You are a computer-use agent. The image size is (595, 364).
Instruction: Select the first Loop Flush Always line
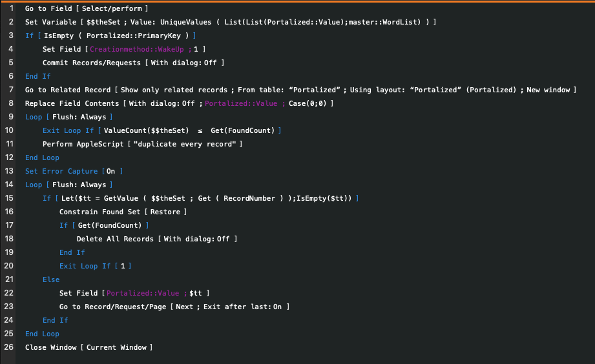[x=68, y=117]
